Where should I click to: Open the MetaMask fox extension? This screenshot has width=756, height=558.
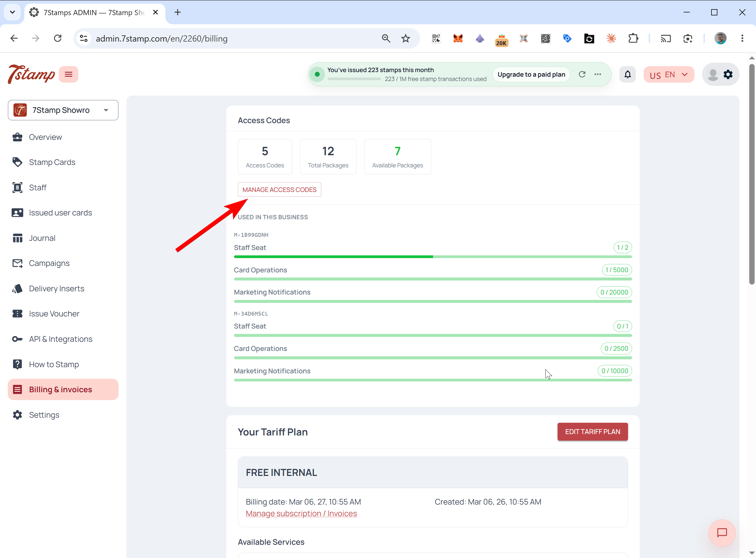pyautogui.click(x=458, y=39)
